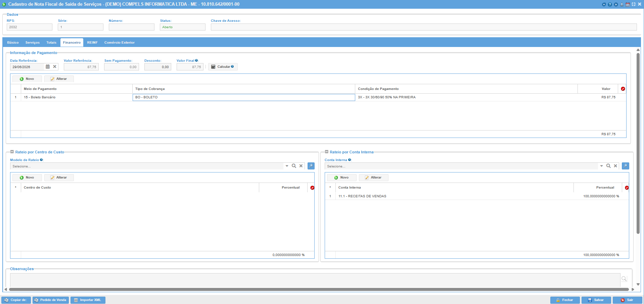Open the REINF tab
Image resolution: width=644 pixels, height=304 pixels.
point(92,43)
